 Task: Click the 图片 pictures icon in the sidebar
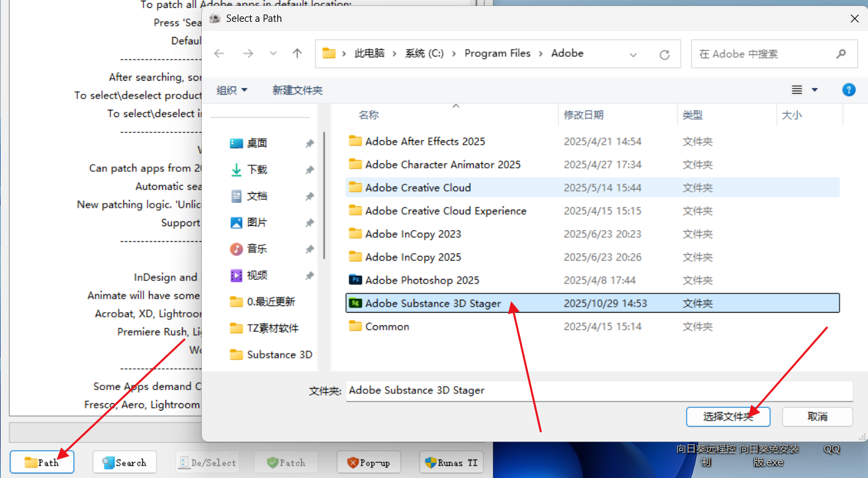click(x=236, y=223)
